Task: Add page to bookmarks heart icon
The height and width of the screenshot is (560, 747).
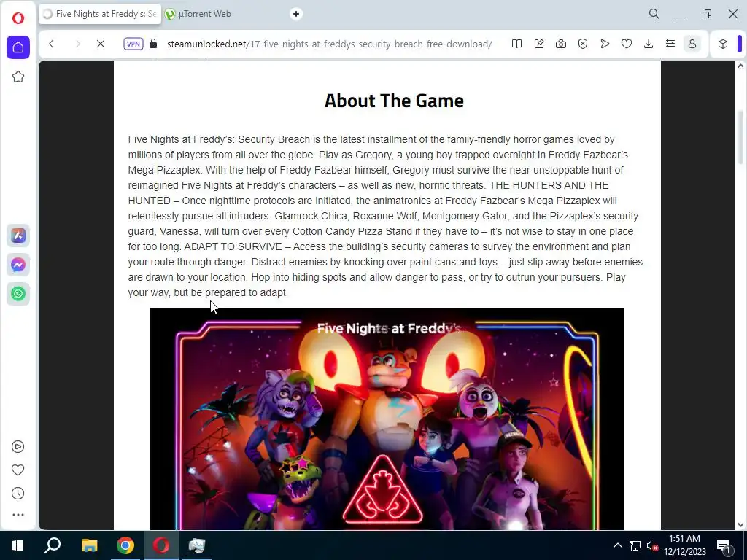Action: 627,44
